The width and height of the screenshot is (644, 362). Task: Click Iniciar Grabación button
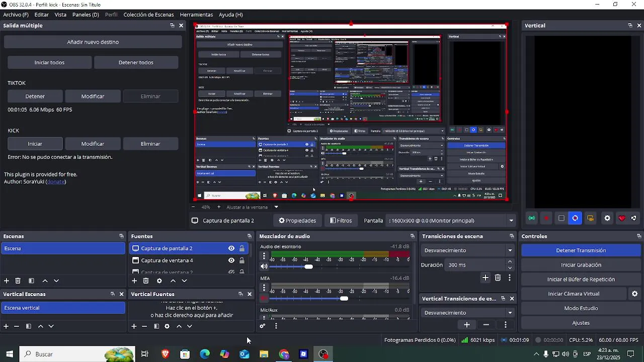(581, 265)
